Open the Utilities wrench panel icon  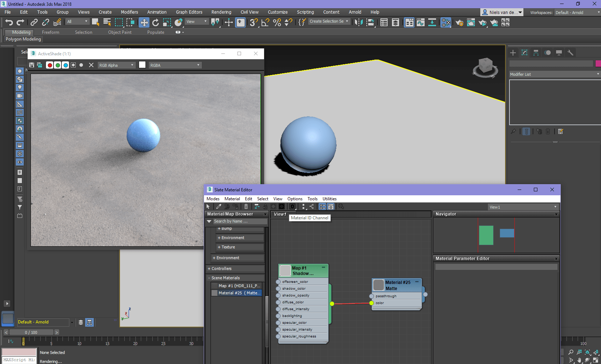[x=570, y=53]
